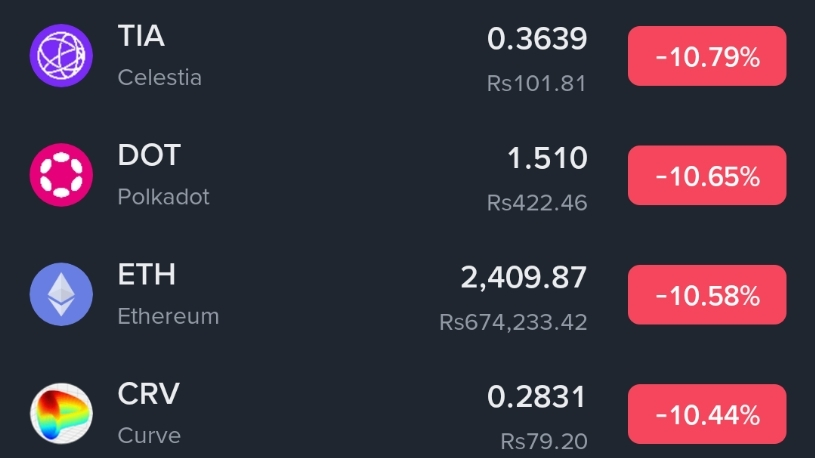The height and width of the screenshot is (458, 815).
Task: Click the Ethereum ETH coin icon
Action: tap(62, 296)
